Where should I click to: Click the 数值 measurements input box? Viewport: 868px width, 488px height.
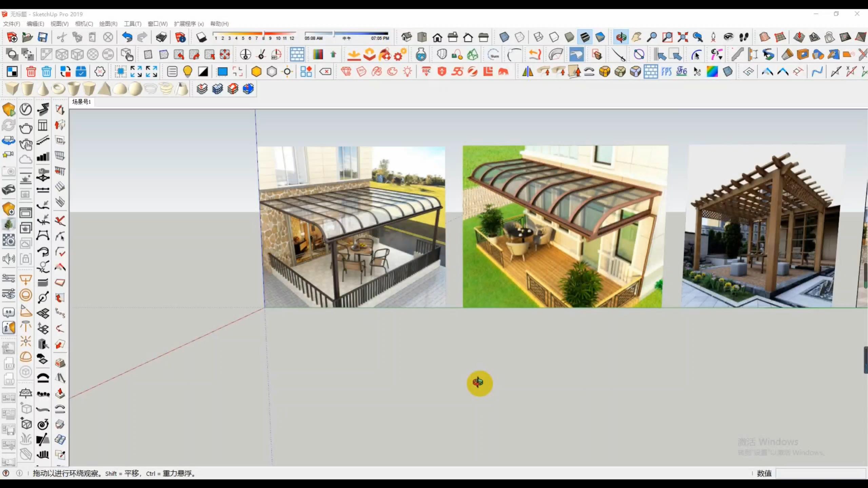821,473
